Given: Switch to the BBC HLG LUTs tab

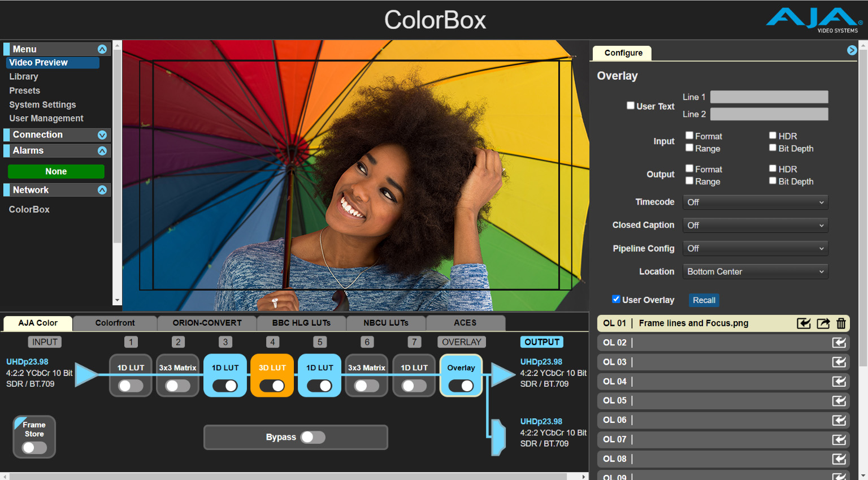Looking at the screenshot, I should click(301, 323).
